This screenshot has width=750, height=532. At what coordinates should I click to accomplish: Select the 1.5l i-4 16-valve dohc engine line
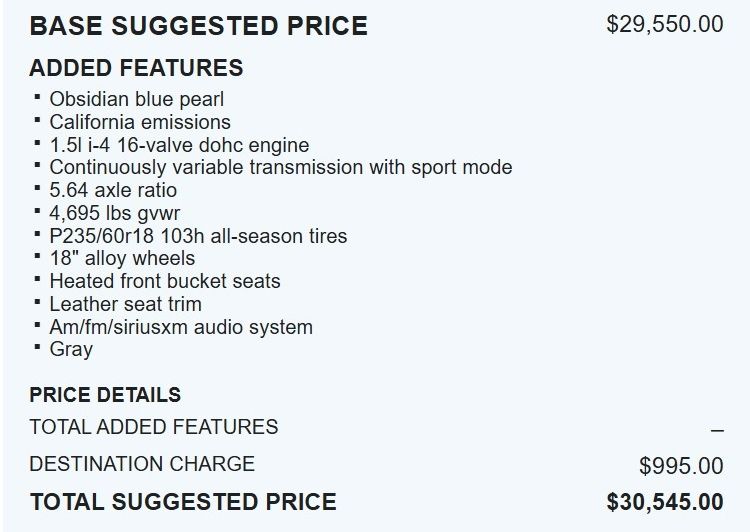[179, 145]
